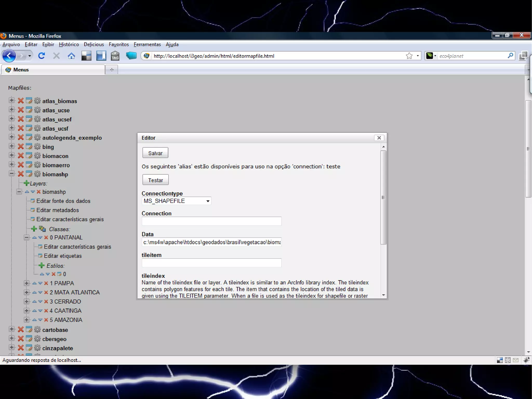Expand the 3 CERRADO class node
Viewport: 532px width, 399px height.
[26, 301]
